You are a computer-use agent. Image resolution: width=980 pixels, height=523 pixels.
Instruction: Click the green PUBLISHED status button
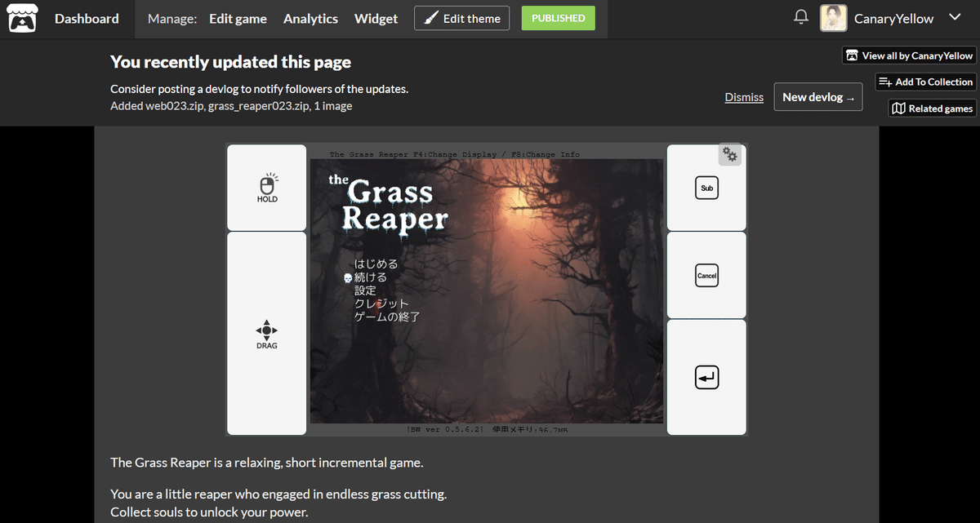[x=558, y=17]
